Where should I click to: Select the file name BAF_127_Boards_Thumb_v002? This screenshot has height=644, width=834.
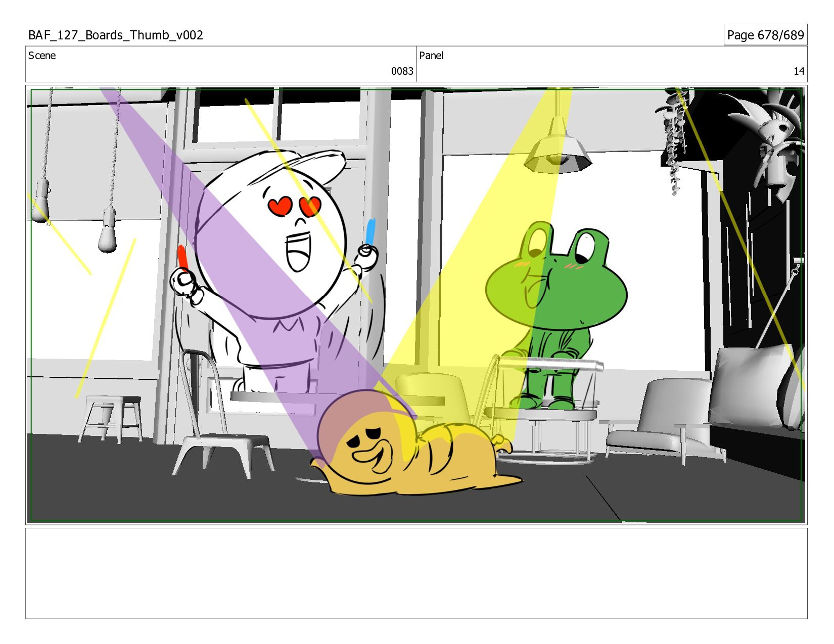point(116,35)
